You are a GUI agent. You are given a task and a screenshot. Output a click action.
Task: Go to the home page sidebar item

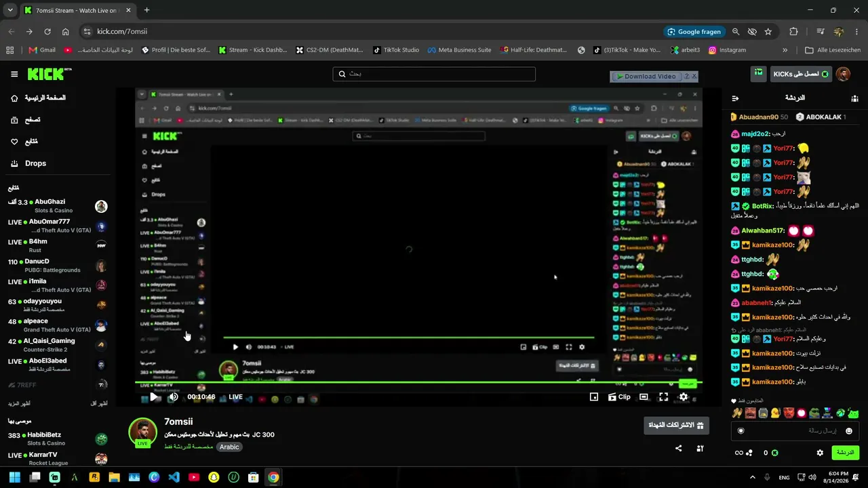[x=39, y=98]
